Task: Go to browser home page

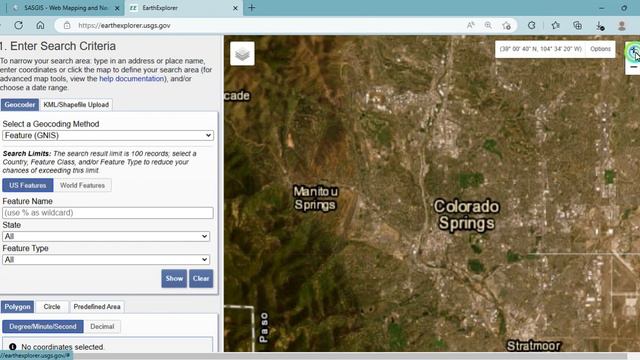Action: click(40, 25)
